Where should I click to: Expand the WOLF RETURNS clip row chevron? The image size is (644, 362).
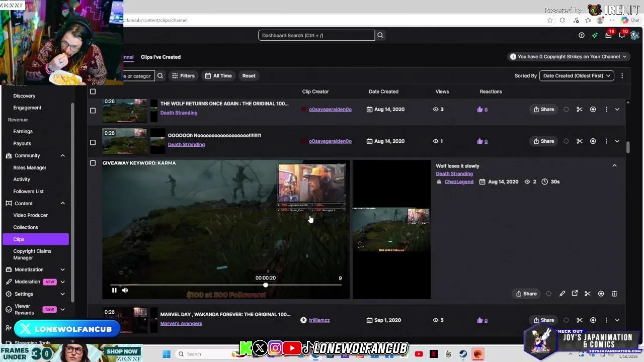(617, 110)
